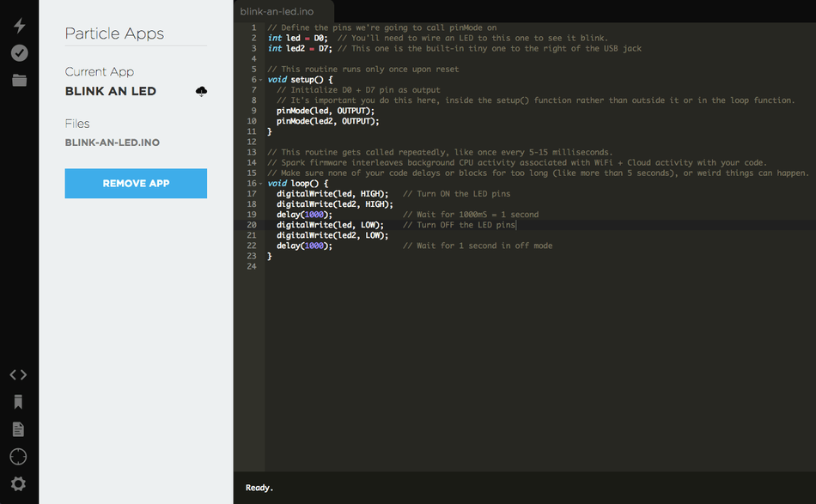Click the Current App label
Image resolution: width=816 pixels, height=504 pixels.
point(100,72)
